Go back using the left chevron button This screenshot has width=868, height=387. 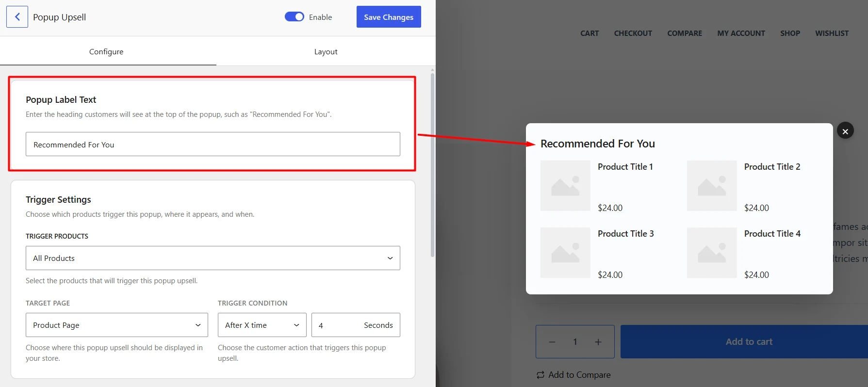17,17
